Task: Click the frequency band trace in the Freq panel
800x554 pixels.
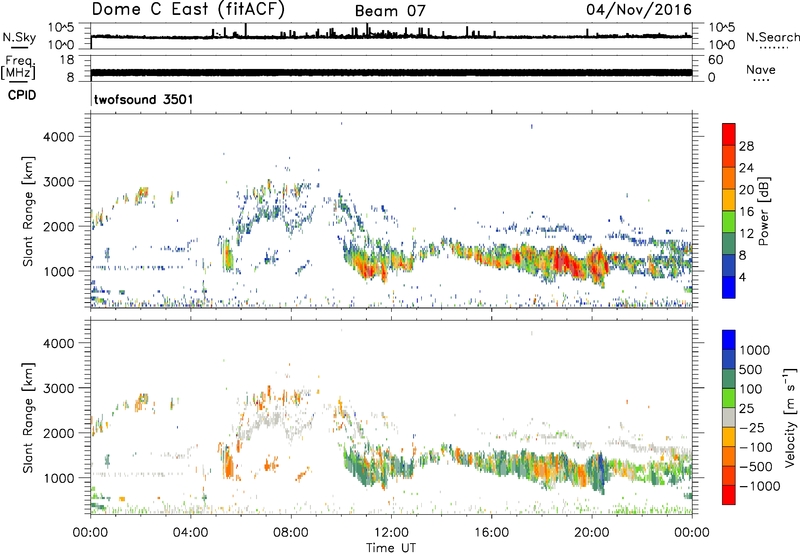Action: [391, 72]
